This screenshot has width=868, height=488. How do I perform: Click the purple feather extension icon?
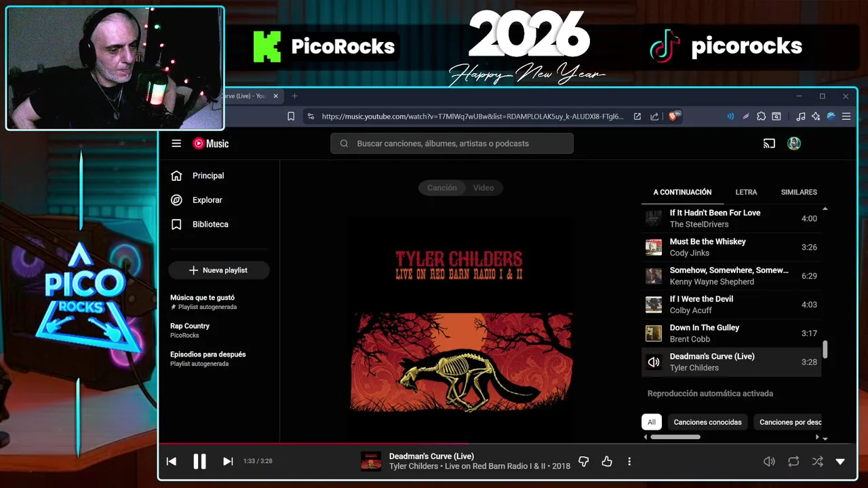point(746,117)
